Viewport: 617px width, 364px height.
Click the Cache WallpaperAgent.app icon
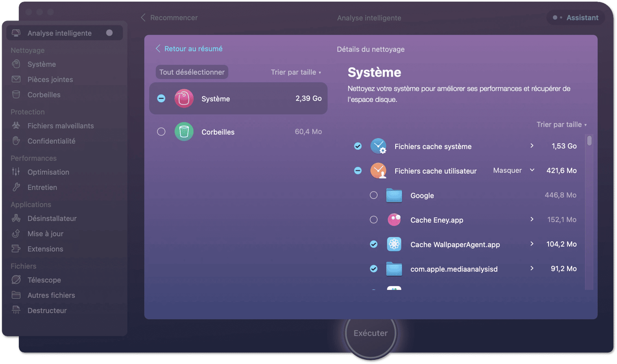pos(394,244)
